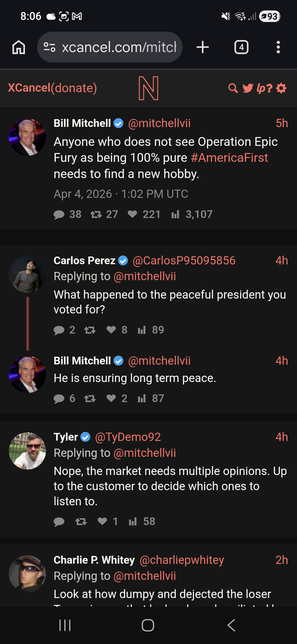Open the preferences gear icon

point(281,88)
